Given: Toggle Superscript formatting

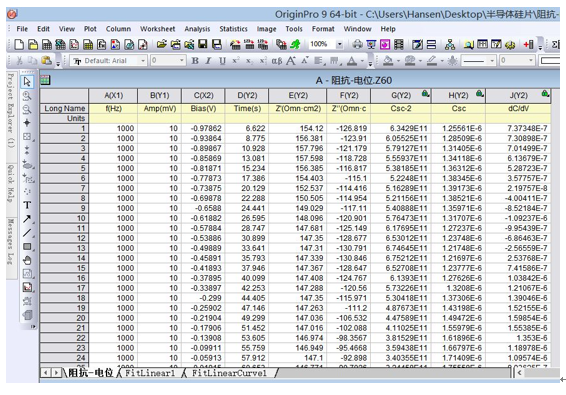Looking at the screenshot, I should point(236,61).
